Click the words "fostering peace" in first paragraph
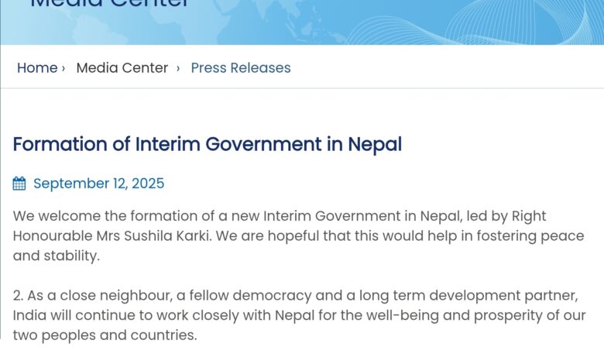 [x=508, y=235]
